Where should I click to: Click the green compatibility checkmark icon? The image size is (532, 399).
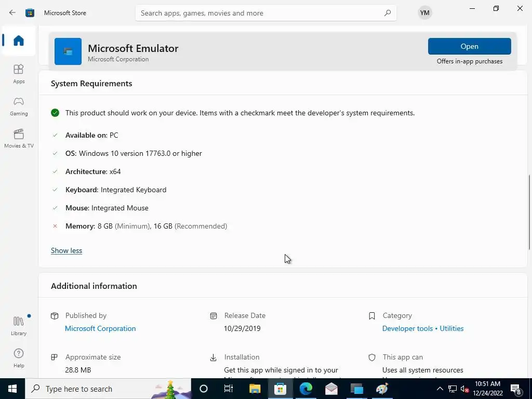pyautogui.click(x=55, y=113)
